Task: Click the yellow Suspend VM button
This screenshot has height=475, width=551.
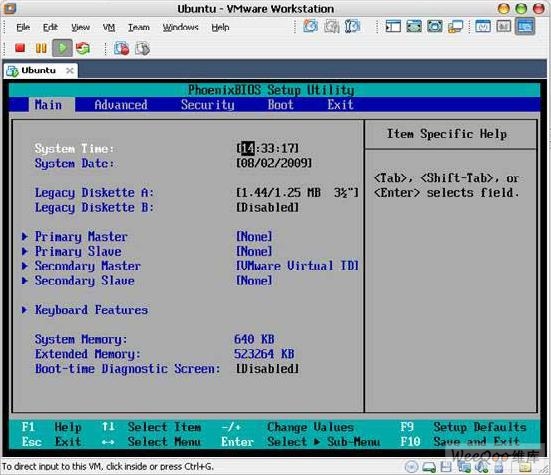Action: pyautogui.click(x=41, y=48)
